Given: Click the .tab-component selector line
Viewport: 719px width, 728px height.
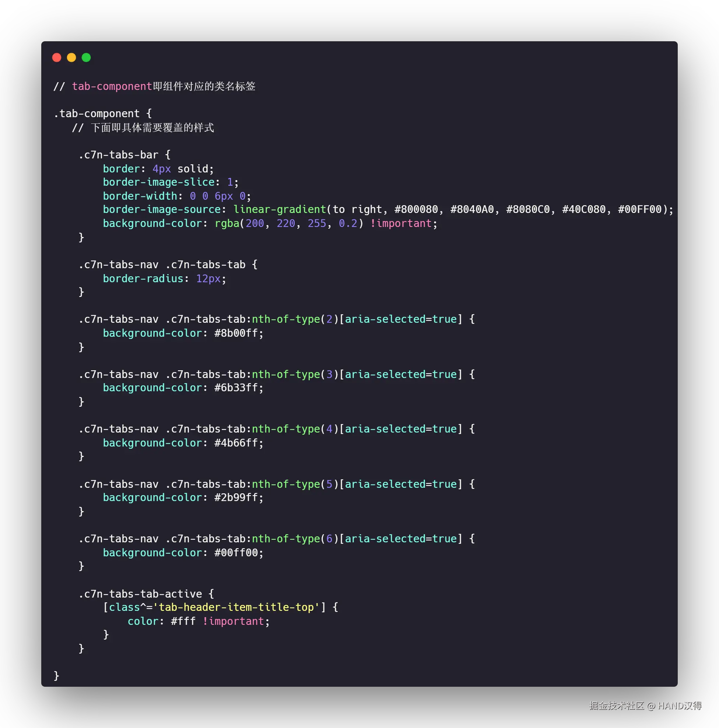Looking at the screenshot, I should point(97,113).
